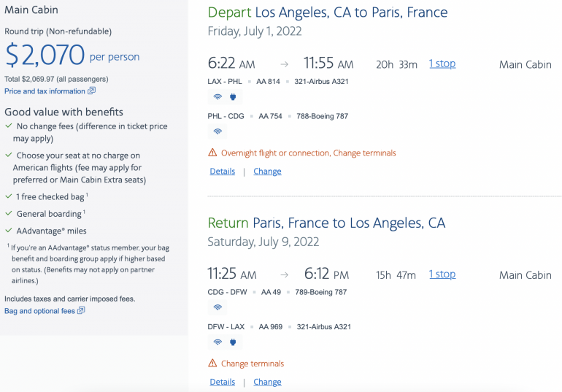Click external-link icon beside Price and tax information
This screenshot has width=562, height=392.
[x=91, y=91]
